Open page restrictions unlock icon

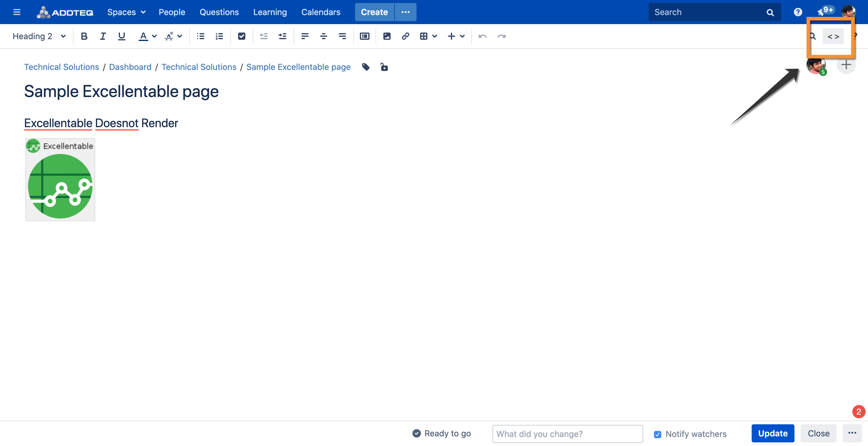[384, 67]
